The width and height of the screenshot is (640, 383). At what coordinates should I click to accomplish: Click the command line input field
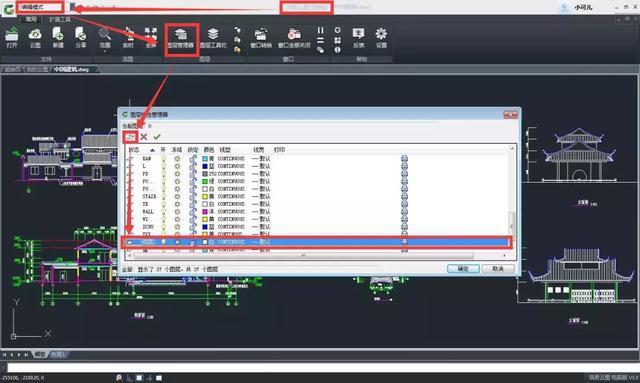click(x=322, y=367)
